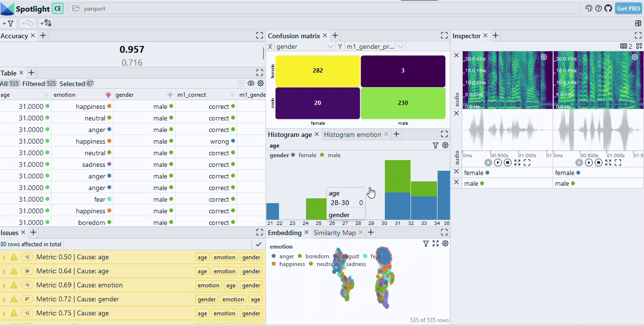The width and height of the screenshot is (644, 326).
Task: Click the parquet file path field
Action: 324,9
